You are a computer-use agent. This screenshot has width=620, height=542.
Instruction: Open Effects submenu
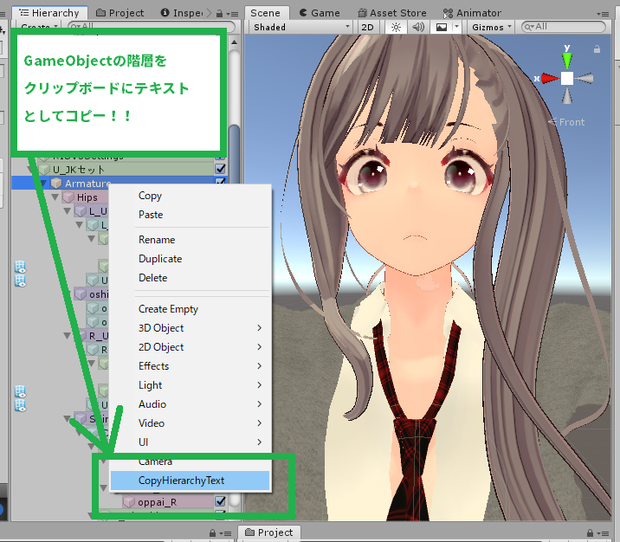[x=190, y=366]
